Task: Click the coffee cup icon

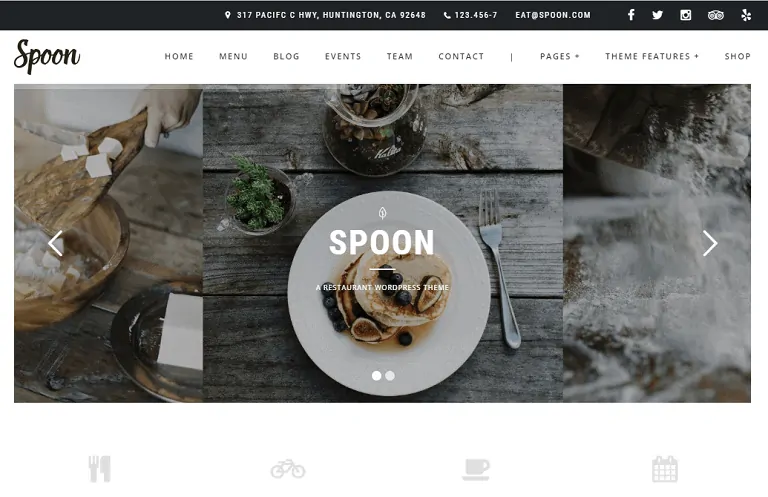Action: tap(476, 469)
